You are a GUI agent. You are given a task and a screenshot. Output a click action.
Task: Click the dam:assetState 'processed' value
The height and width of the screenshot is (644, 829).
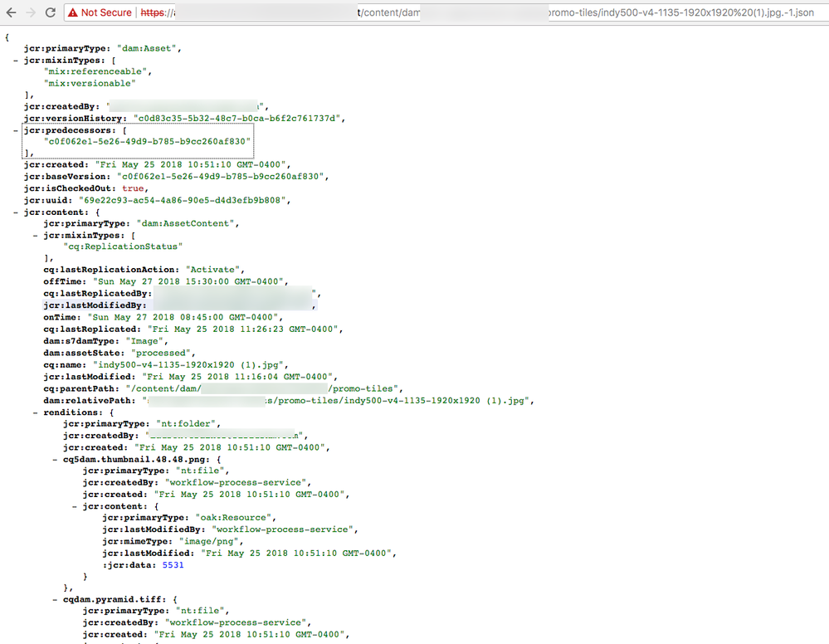coord(162,352)
